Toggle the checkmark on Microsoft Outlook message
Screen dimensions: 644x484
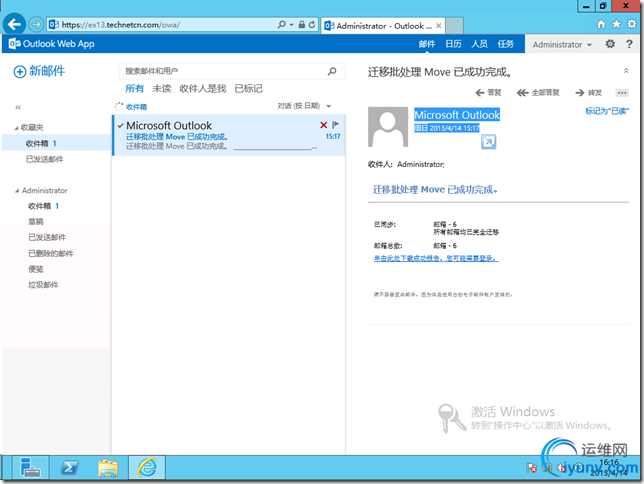tap(120, 125)
